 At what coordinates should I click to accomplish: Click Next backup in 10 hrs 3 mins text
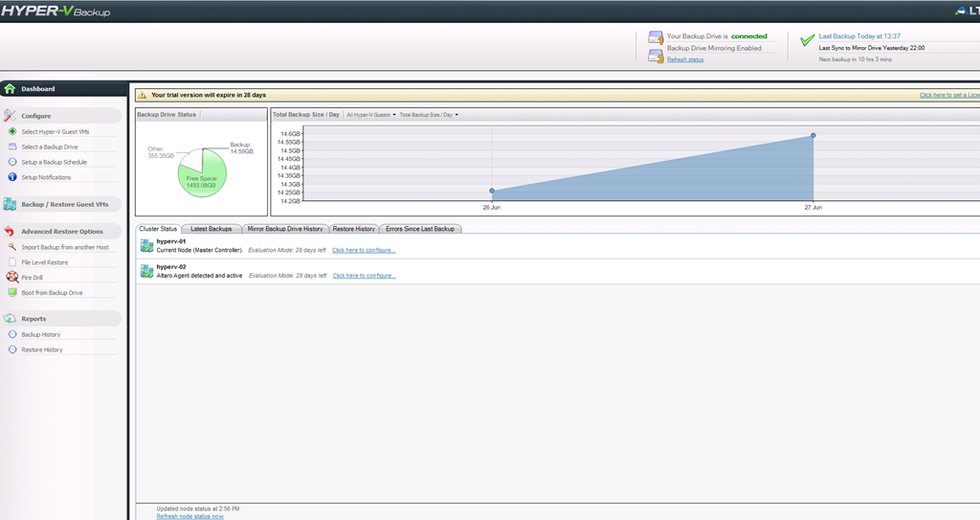[855, 59]
